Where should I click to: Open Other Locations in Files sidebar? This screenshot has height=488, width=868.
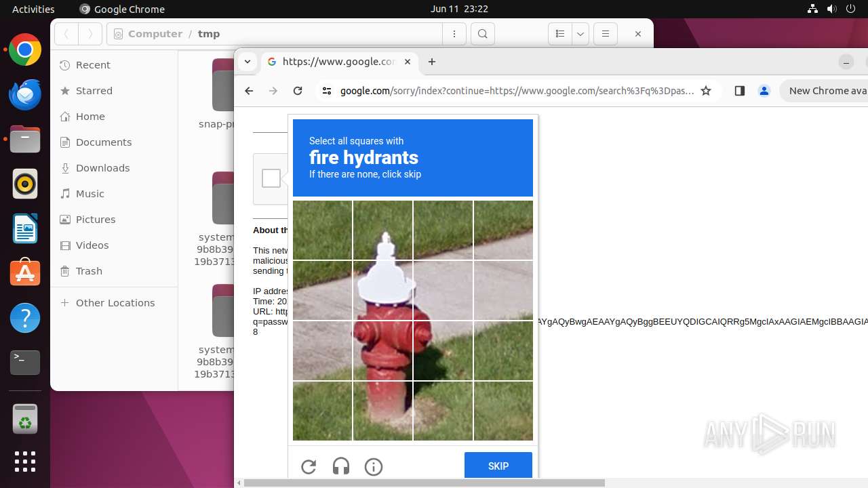pyautogui.click(x=114, y=303)
